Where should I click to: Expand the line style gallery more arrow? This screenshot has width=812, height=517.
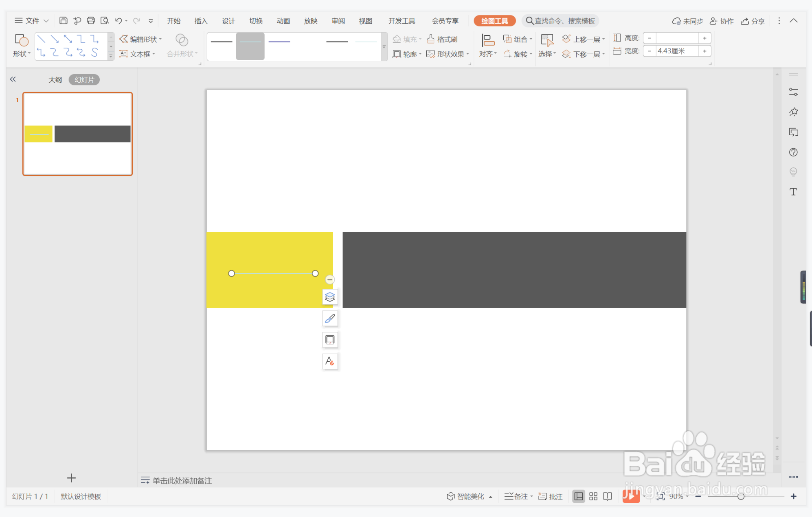[x=384, y=47]
